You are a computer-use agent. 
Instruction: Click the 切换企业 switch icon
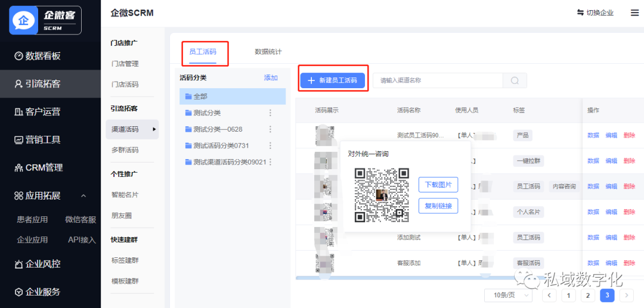coord(580,13)
